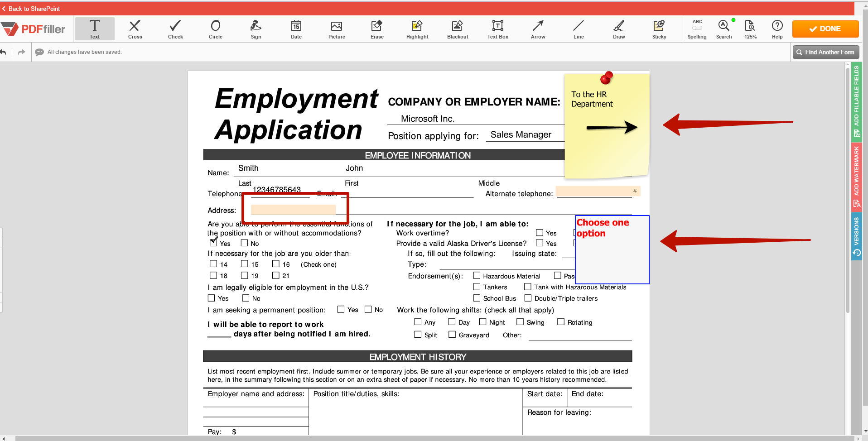Select the yellow sticky note
The width and height of the screenshot is (868, 441).
[x=607, y=127]
